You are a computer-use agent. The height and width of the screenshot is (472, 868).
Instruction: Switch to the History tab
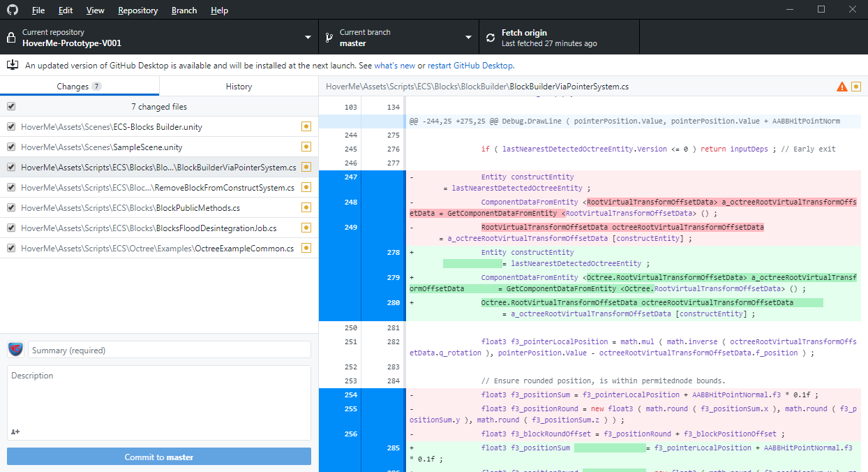pos(239,87)
